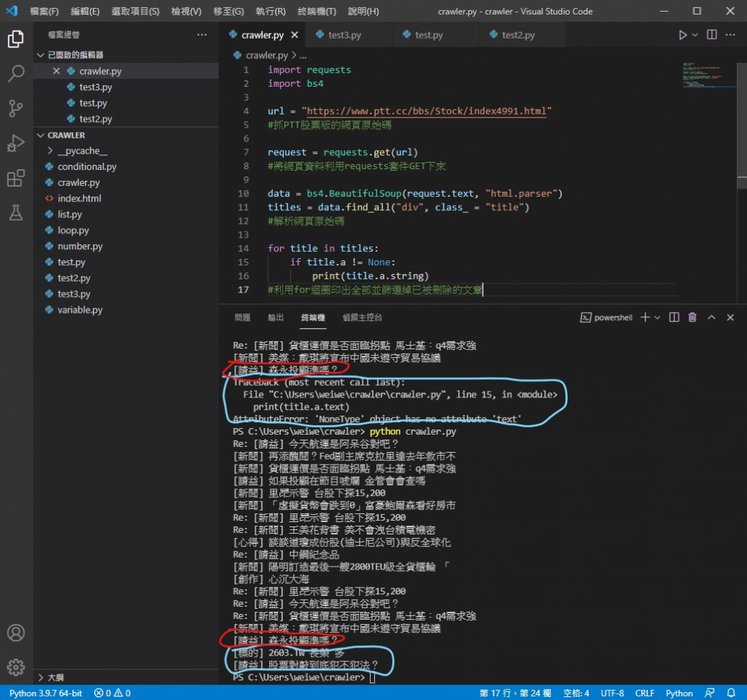This screenshot has width=747, height=700.
Task: Close the terminal panel
Action: [x=729, y=317]
